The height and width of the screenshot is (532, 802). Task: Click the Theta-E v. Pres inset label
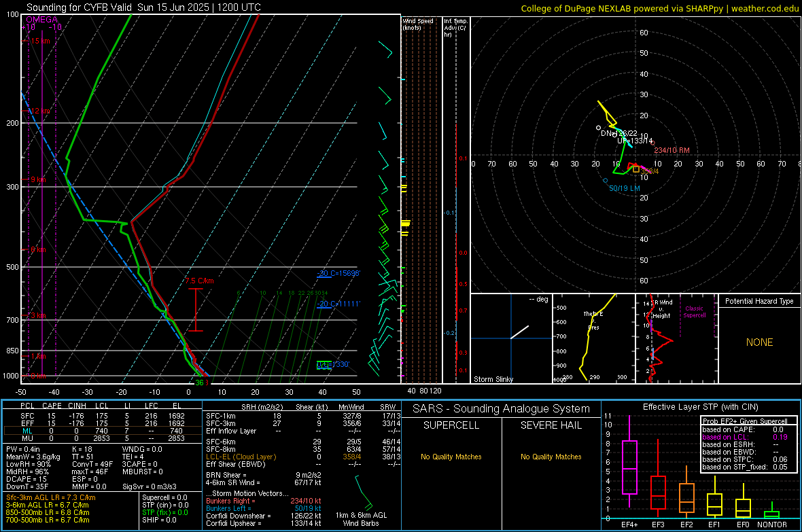[x=593, y=320]
